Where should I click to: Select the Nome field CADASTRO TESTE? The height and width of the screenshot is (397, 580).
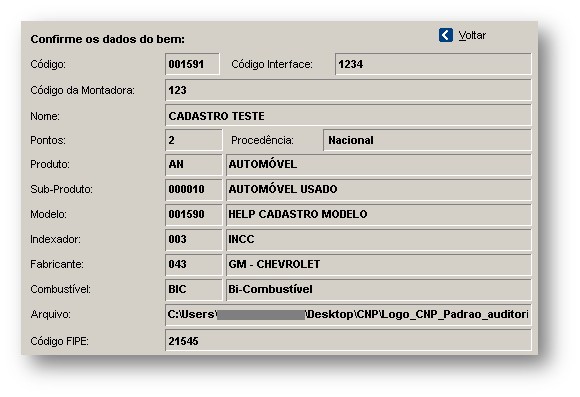click(x=348, y=116)
